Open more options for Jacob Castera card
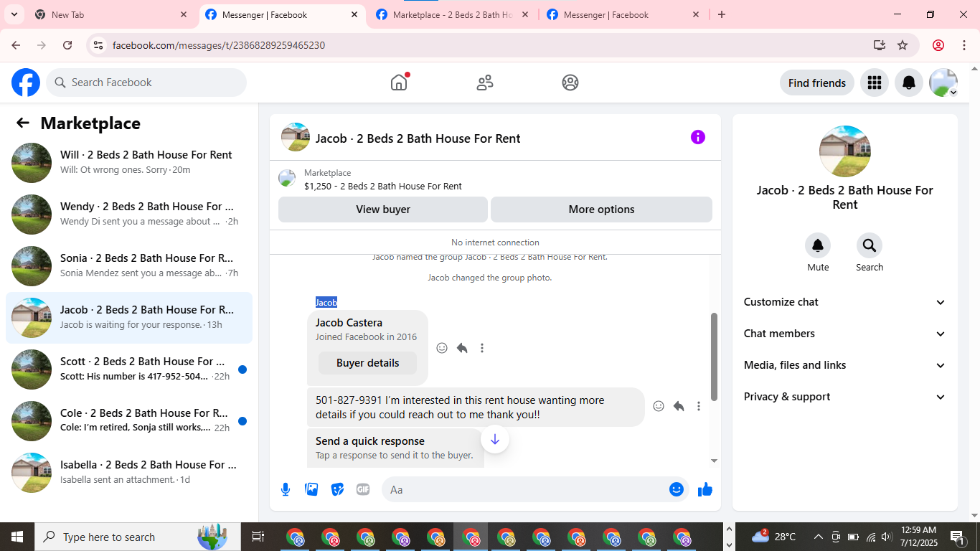This screenshot has height=551, width=980. (x=482, y=348)
